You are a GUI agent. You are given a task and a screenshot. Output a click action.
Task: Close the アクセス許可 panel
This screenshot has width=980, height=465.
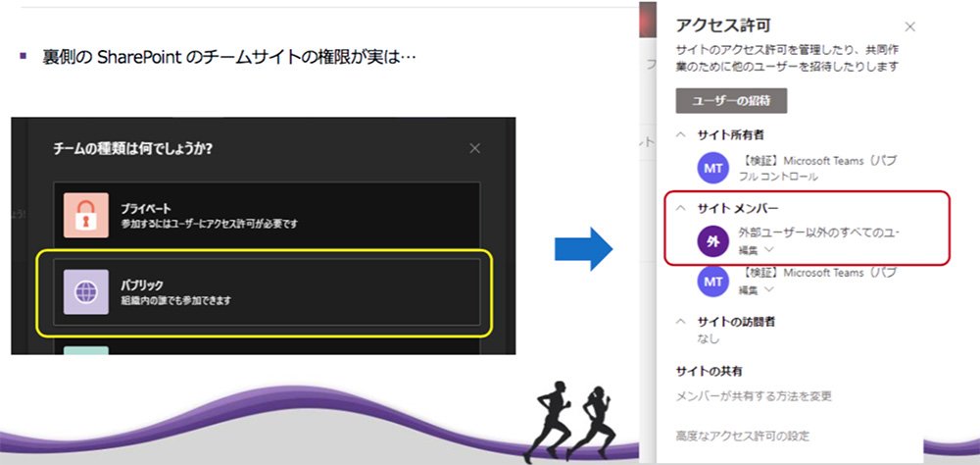(910, 26)
